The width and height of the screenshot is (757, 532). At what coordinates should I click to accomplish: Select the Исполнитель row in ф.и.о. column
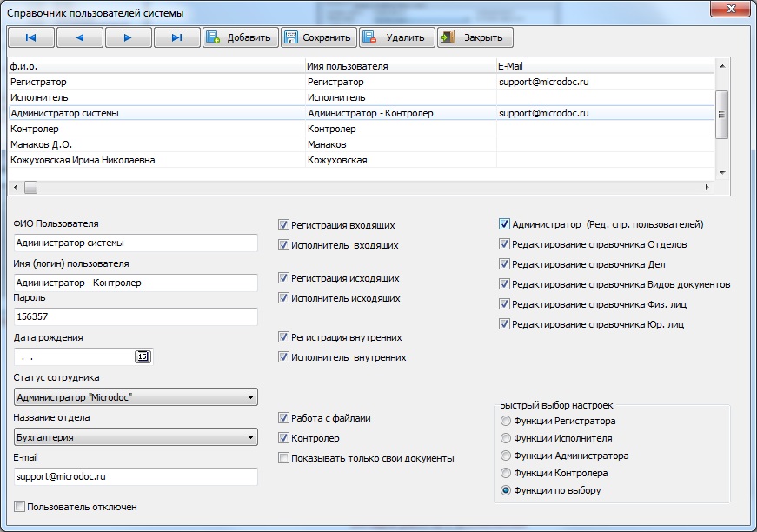(157, 97)
